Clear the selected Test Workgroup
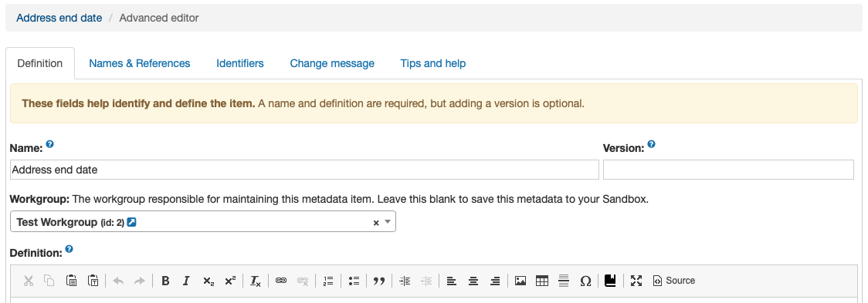The width and height of the screenshot is (868, 303). pos(376,222)
